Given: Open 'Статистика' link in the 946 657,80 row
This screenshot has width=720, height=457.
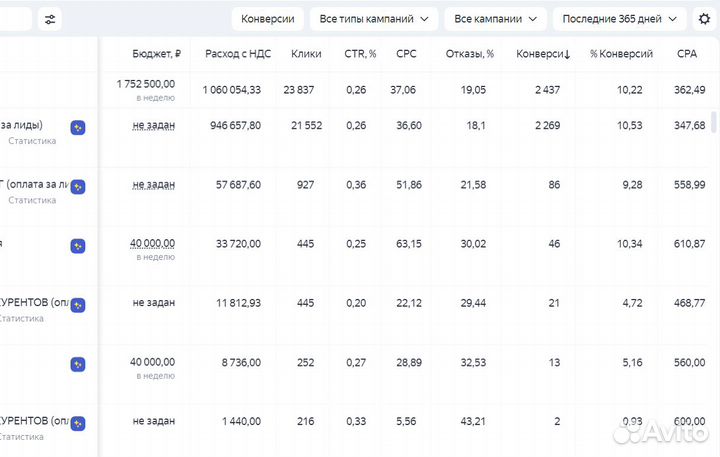Looking at the screenshot, I should point(32,141).
